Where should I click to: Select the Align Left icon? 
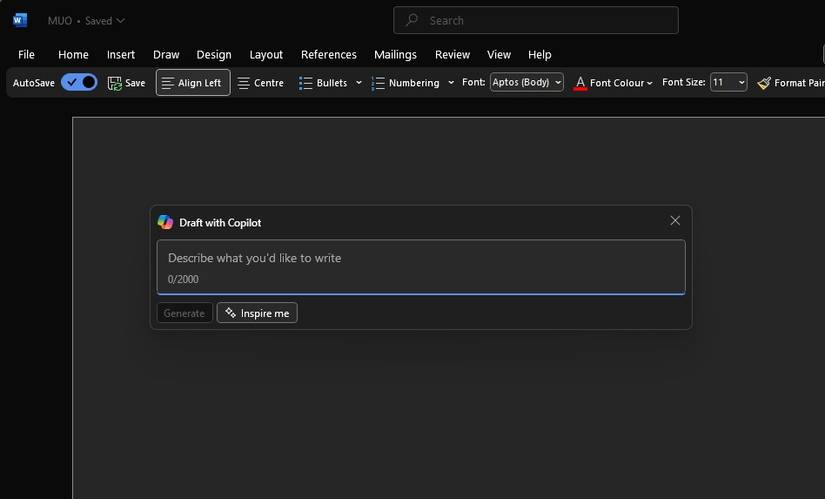click(167, 83)
